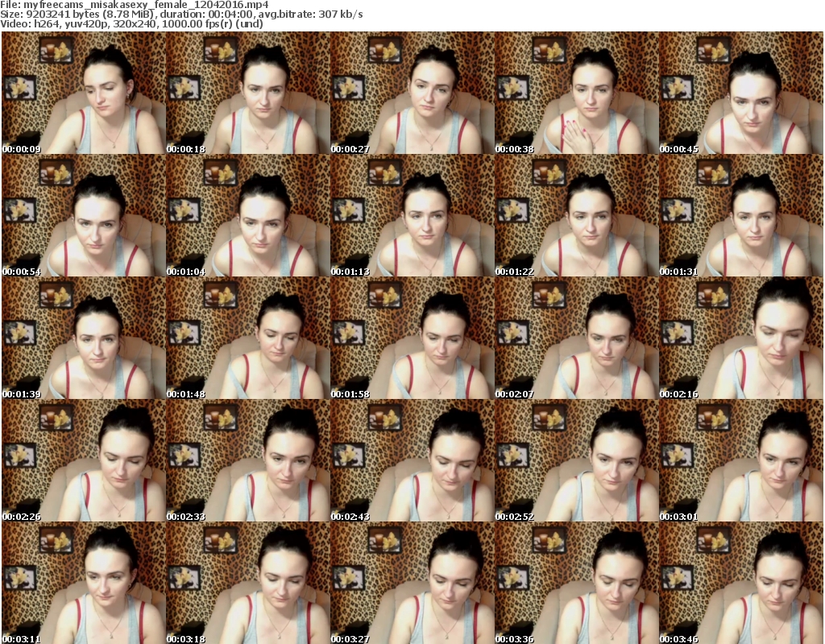The image size is (825, 644).
Task: Select the thumbnail frame at 00:03:46
Action: point(741,583)
